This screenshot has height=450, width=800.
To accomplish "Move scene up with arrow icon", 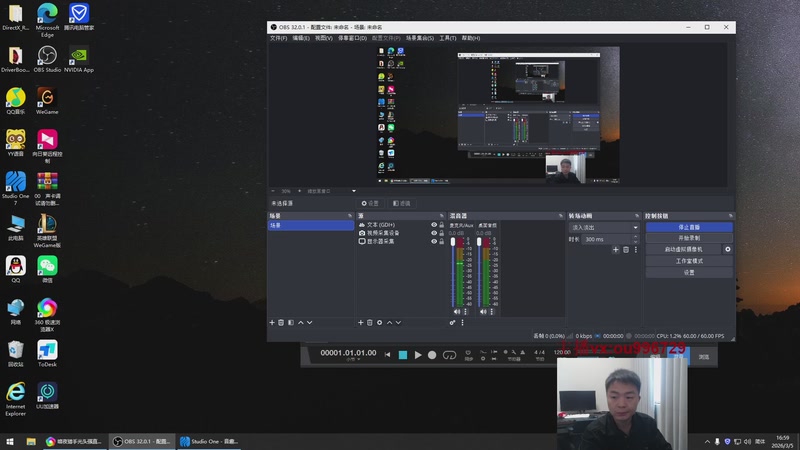I will (301, 322).
